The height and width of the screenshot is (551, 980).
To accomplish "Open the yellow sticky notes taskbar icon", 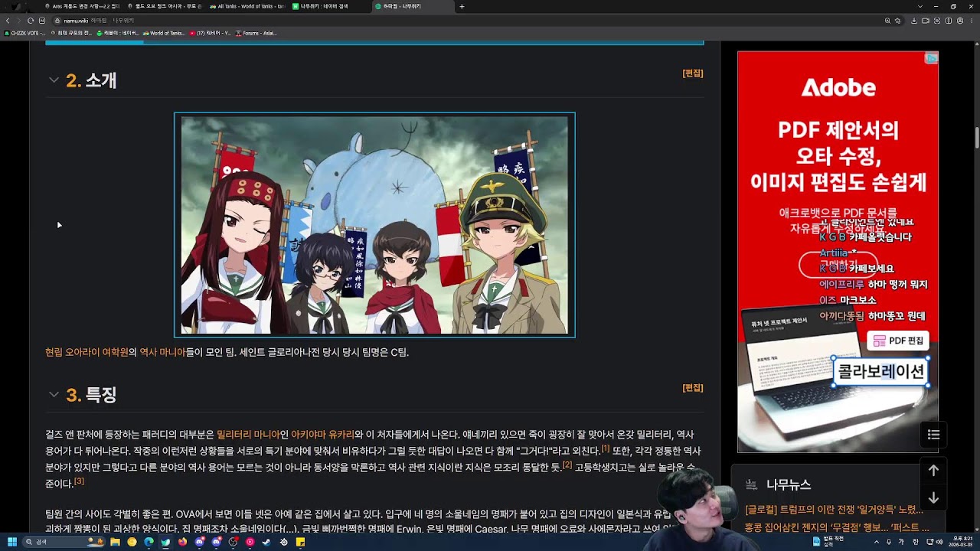I will tap(300, 542).
